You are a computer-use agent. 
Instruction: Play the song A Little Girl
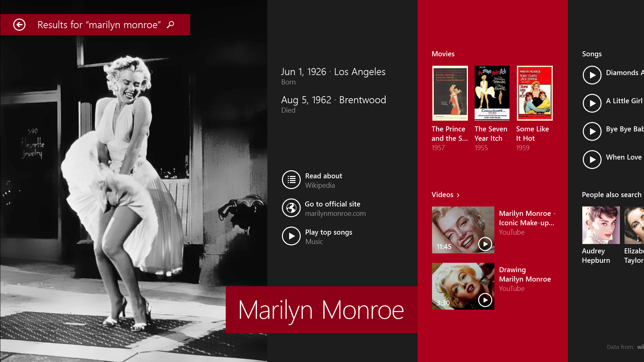[592, 103]
